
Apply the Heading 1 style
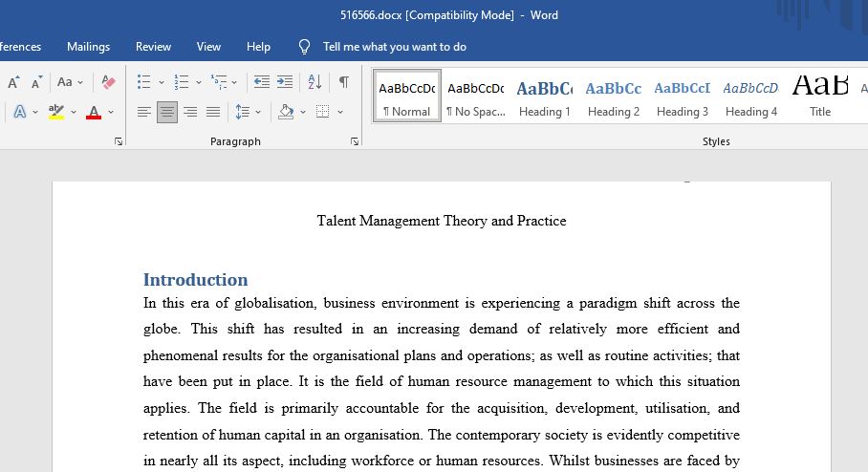click(x=545, y=96)
